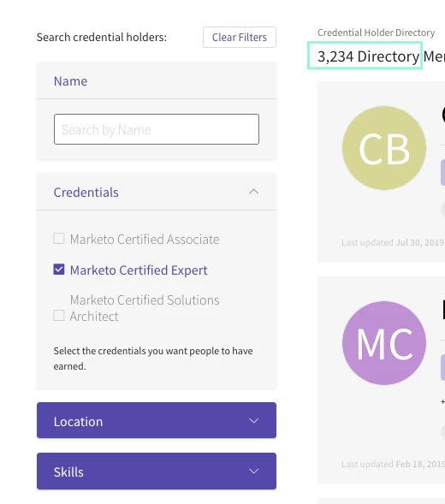Uncheck Marketo Certified Expert checkbox
The width and height of the screenshot is (445, 504).
pos(59,270)
